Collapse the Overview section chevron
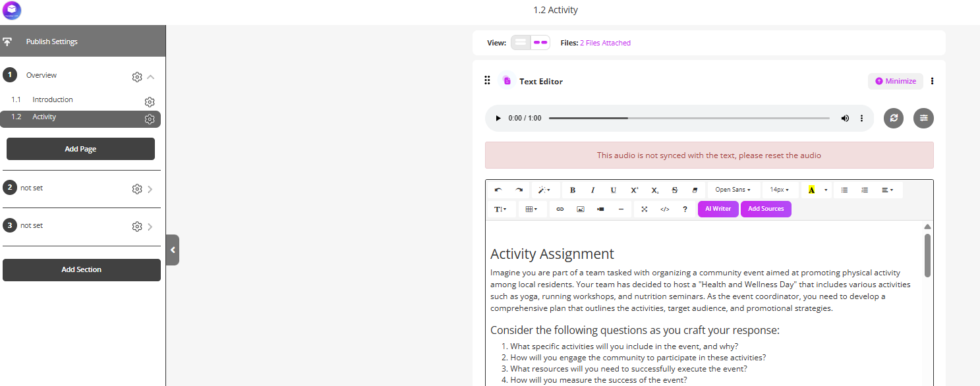Image resolution: width=980 pixels, height=386 pixels. [x=151, y=77]
